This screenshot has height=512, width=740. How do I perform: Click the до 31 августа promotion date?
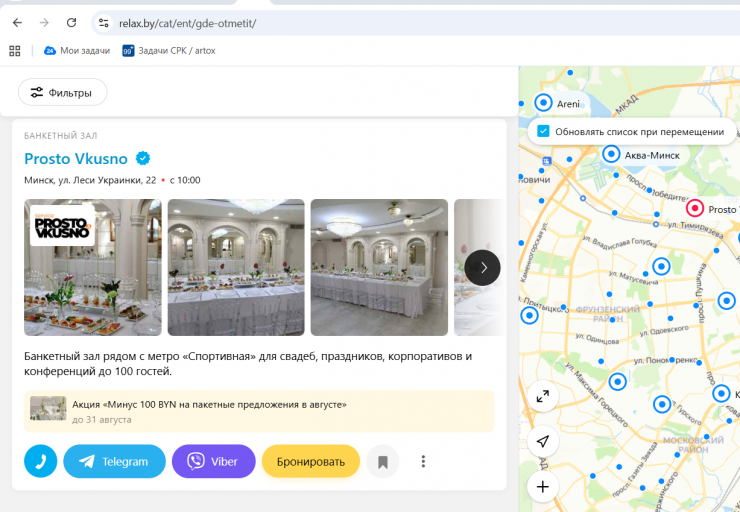101,420
